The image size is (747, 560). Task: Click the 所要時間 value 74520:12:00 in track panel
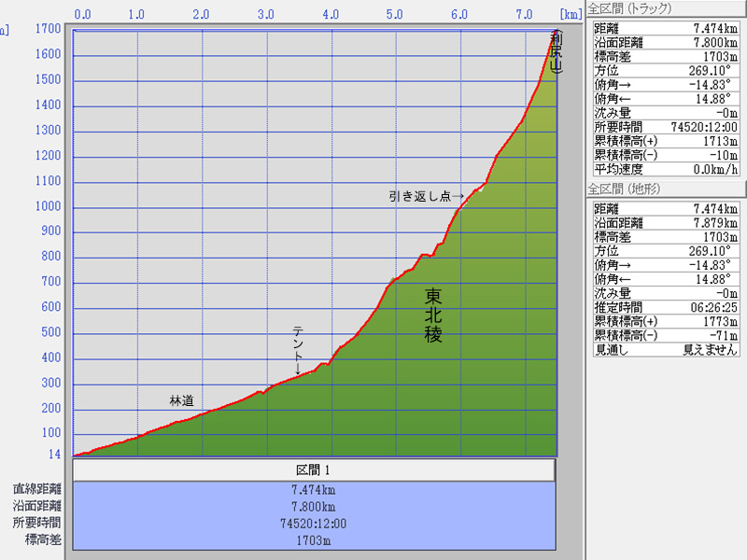(x=704, y=126)
